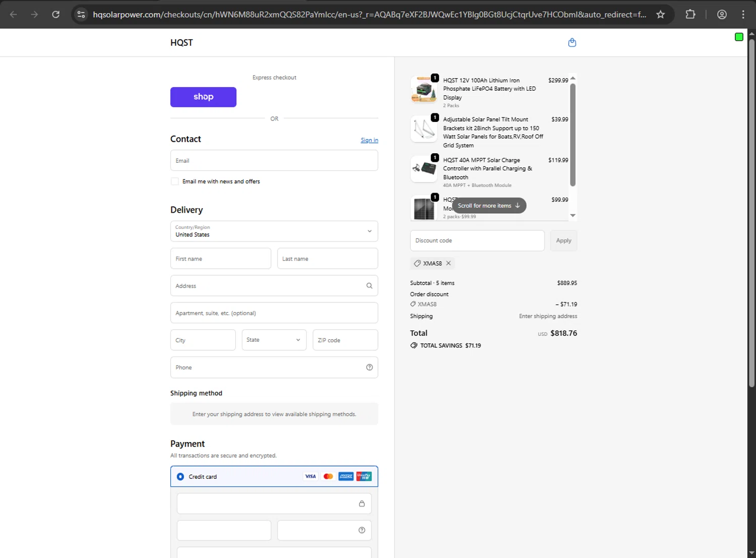This screenshot has height=558, width=756.
Task: Go forward with the browser forward arrow
Action: click(34, 14)
